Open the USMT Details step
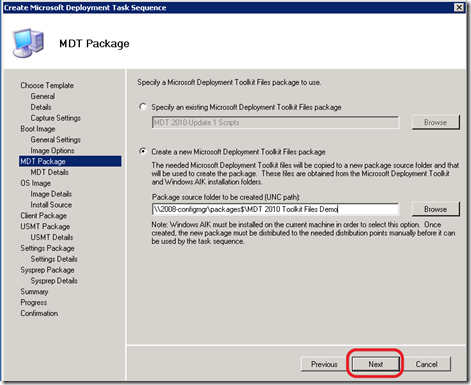Viewport: 471px width, 385px height. (x=52, y=237)
